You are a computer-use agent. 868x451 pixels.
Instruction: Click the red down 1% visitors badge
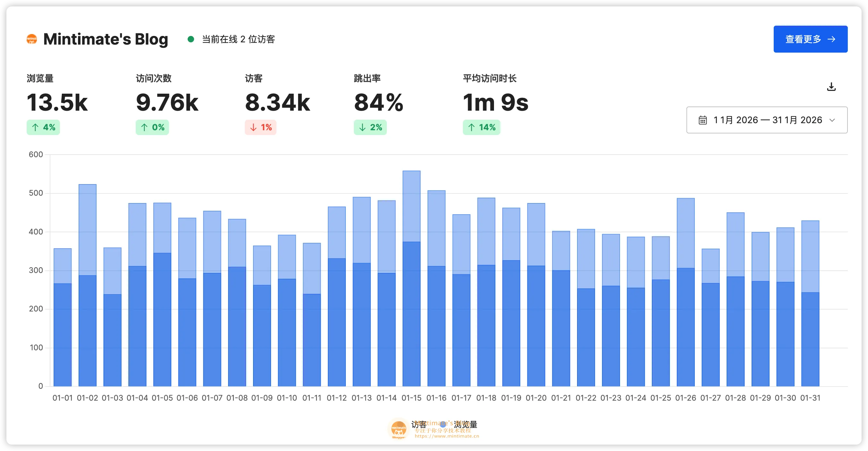(x=260, y=127)
